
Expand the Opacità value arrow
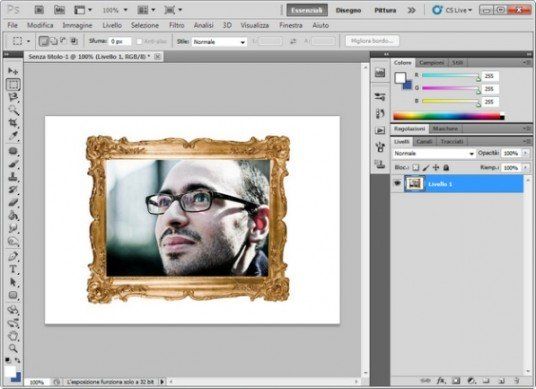coord(525,153)
